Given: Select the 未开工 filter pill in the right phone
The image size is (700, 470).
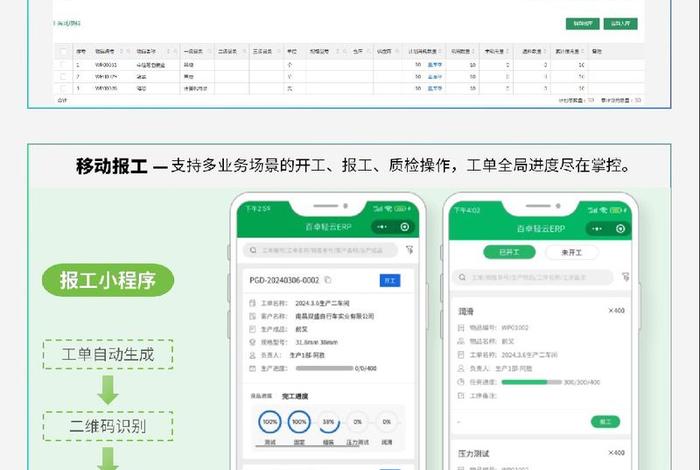Looking at the screenshot, I should pos(571,252).
